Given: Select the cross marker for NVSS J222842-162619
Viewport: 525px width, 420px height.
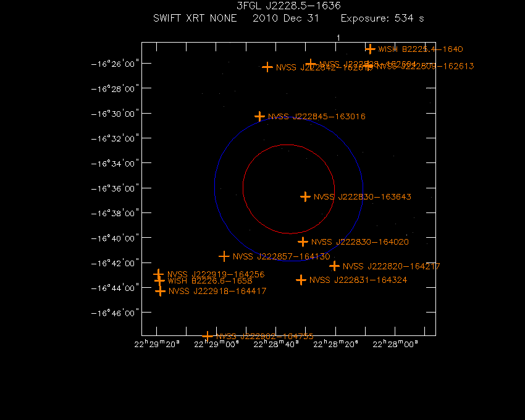Looking at the screenshot, I should [x=267, y=67].
